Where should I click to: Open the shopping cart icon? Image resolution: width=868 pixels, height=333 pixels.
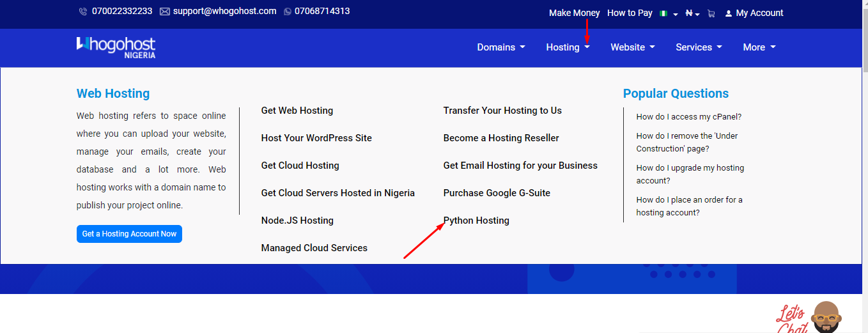711,13
